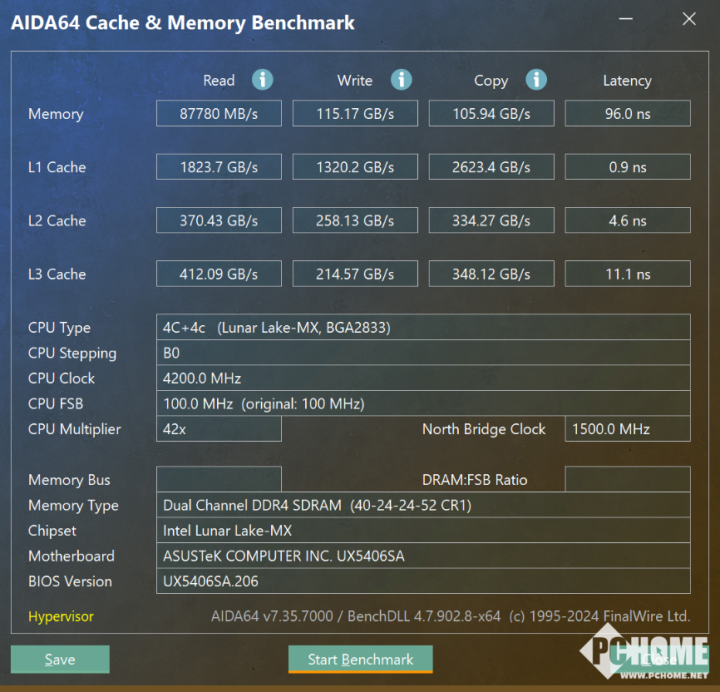The image size is (720, 692).
Task: Click the window title AIDA64 Cache & Memory Benchmark
Action: (x=183, y=23)
